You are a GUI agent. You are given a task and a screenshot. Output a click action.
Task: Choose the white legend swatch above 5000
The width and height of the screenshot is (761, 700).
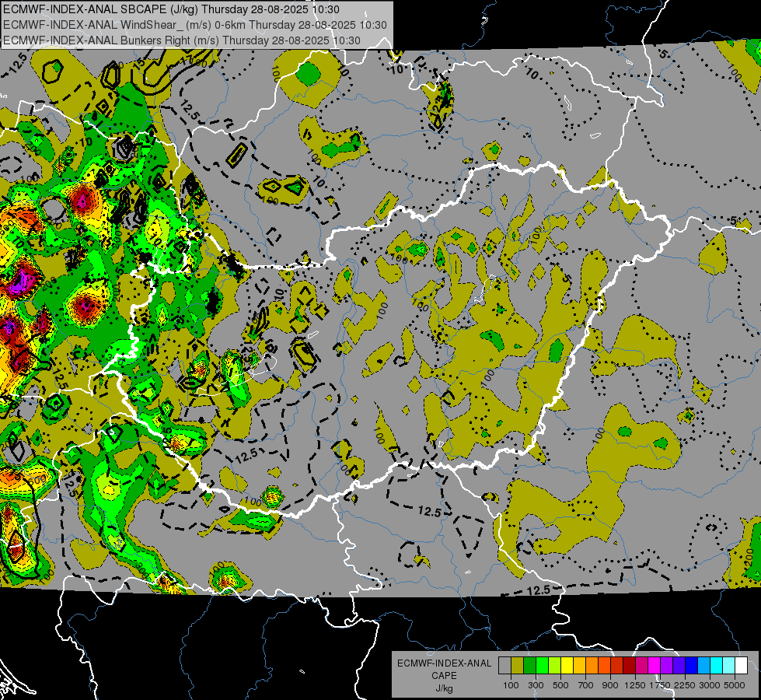741,666
